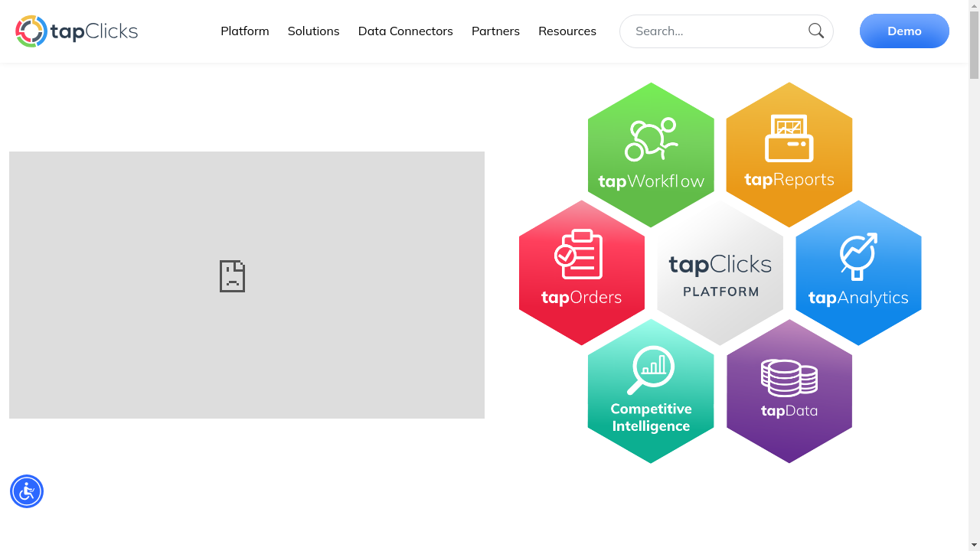Expand the Data Connectors menu
Screen dimensions: 980x551
[x=405, y=31]
